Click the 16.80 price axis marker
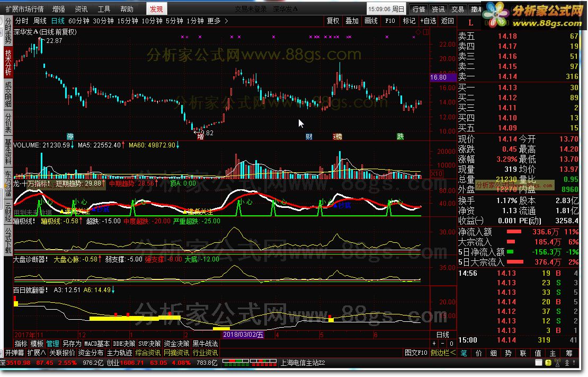588x377 pixels. point(442,77)
